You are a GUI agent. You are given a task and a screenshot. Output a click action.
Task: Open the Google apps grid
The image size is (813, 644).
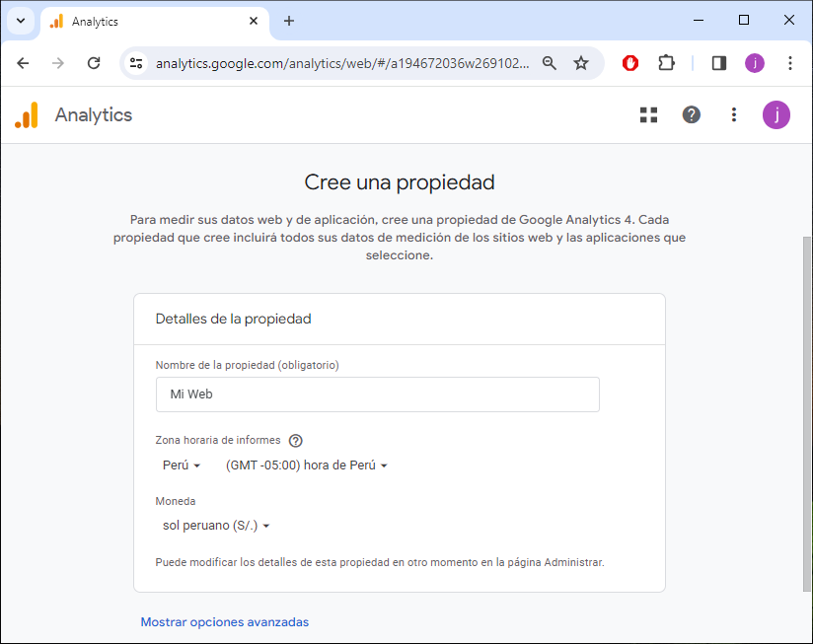tap(648, 115)
